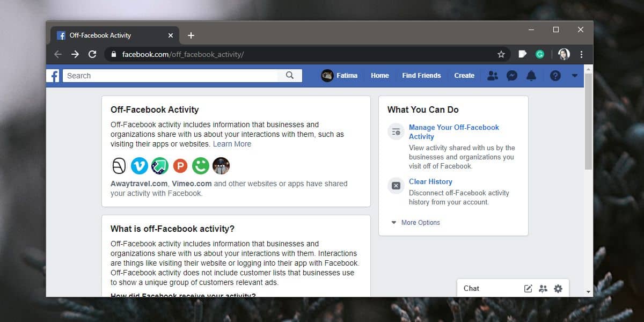Click the Clear History link

(430, 182)
